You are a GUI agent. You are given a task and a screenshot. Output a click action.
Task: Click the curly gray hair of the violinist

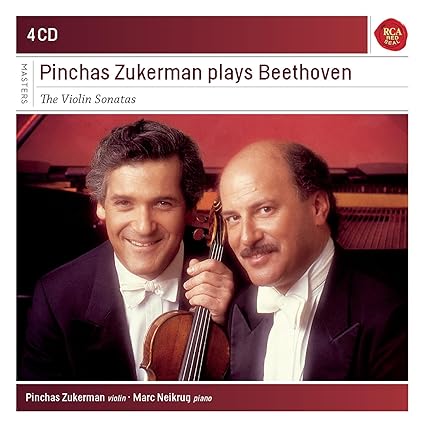coord(145,153)
